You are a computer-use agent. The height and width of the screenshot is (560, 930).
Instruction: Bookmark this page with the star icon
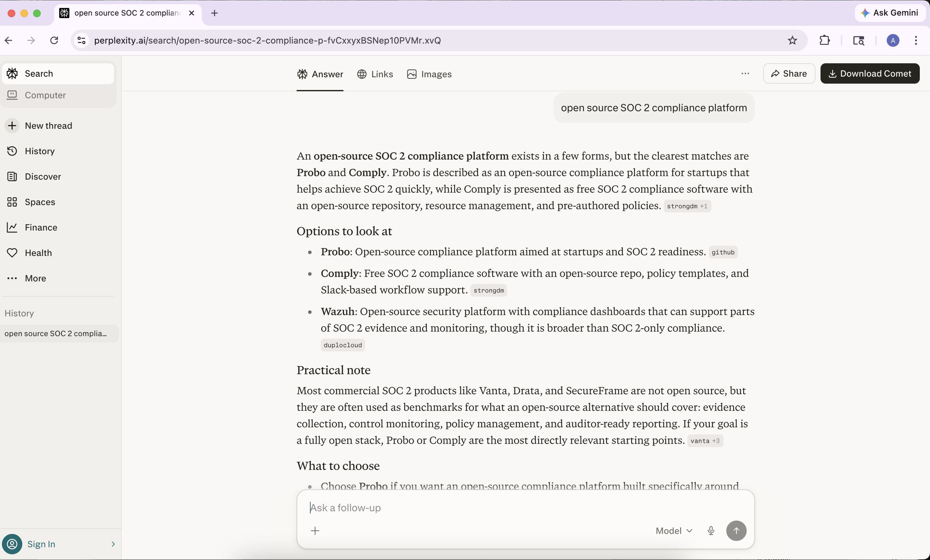pos(792,40)
